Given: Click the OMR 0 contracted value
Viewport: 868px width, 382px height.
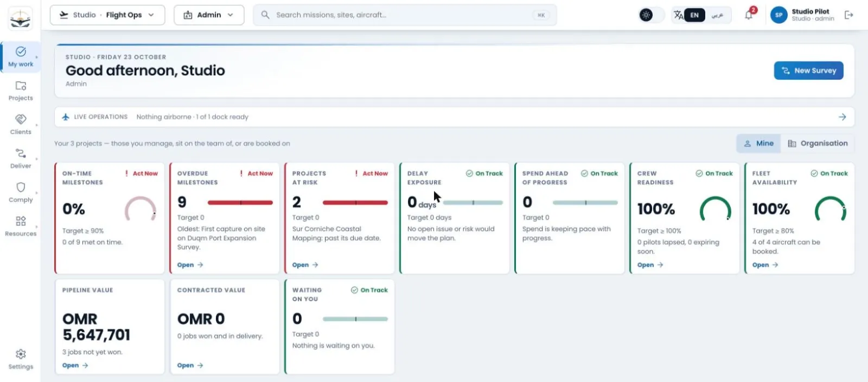Looking at the screenshot, I should (201, 319).
